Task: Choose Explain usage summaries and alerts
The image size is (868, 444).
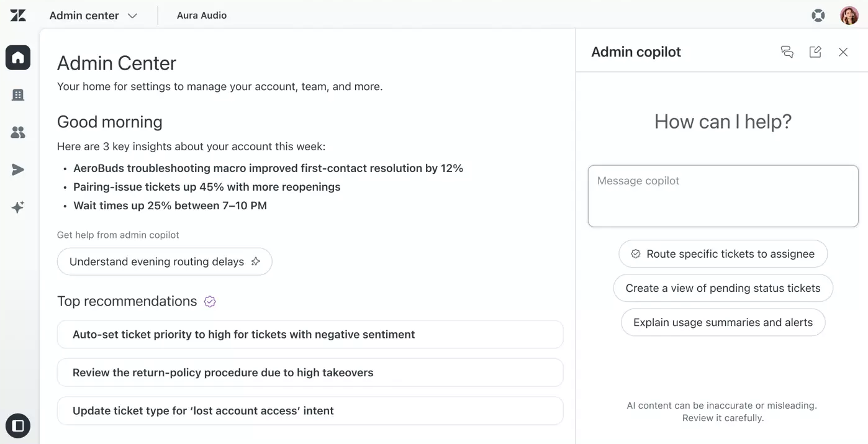Action: (723, 322)
